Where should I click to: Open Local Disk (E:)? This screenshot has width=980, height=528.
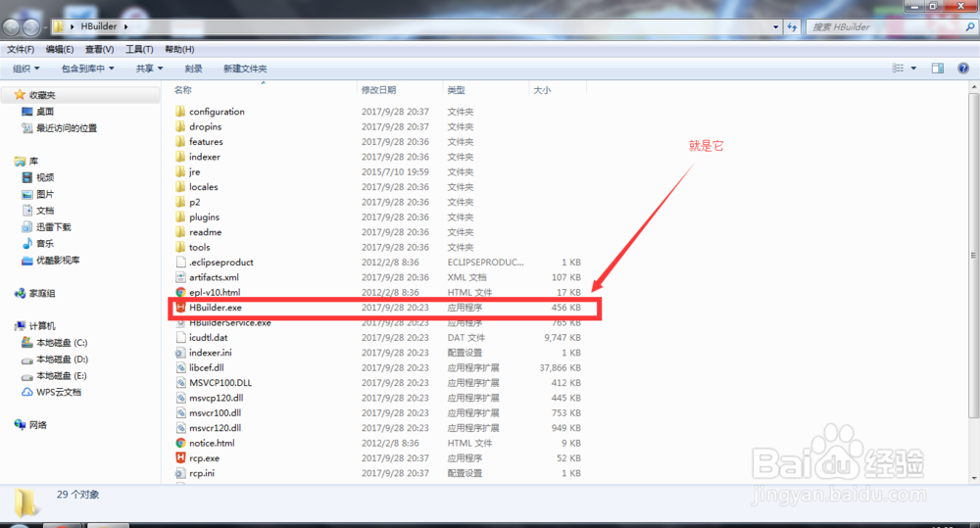point(54,375)
